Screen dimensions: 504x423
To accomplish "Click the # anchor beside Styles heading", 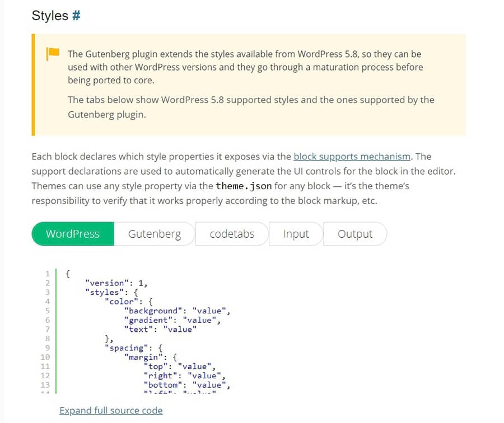I will (76, 16).
